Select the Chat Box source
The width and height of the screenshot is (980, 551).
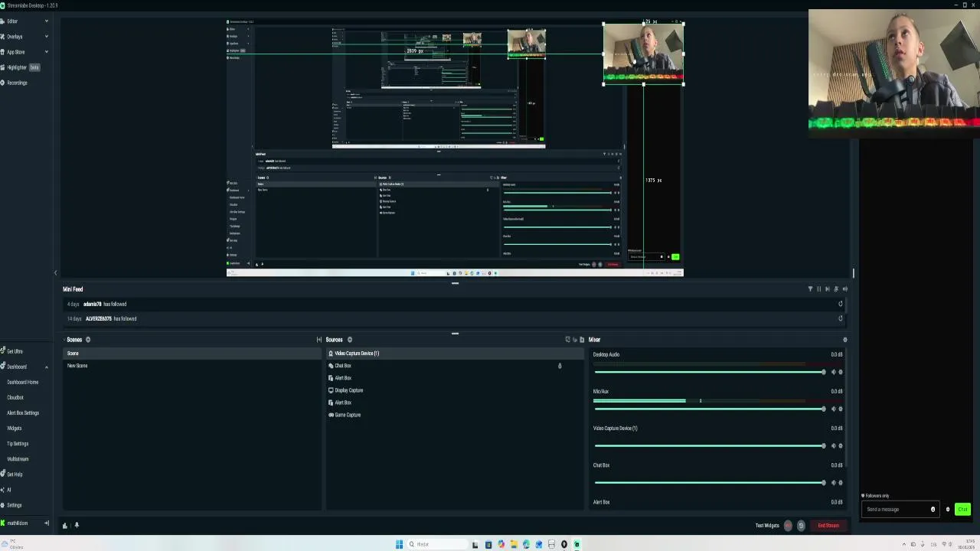[455, 366]
